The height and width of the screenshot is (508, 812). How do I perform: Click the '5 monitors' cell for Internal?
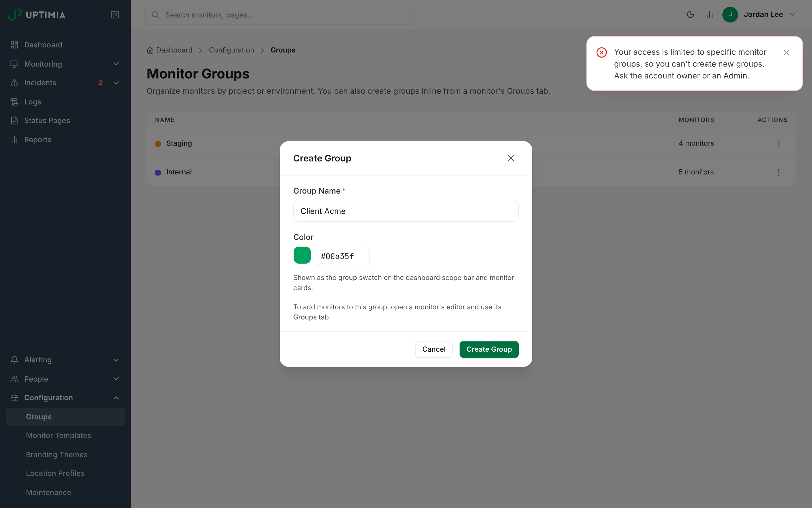(x=696, y=172)
